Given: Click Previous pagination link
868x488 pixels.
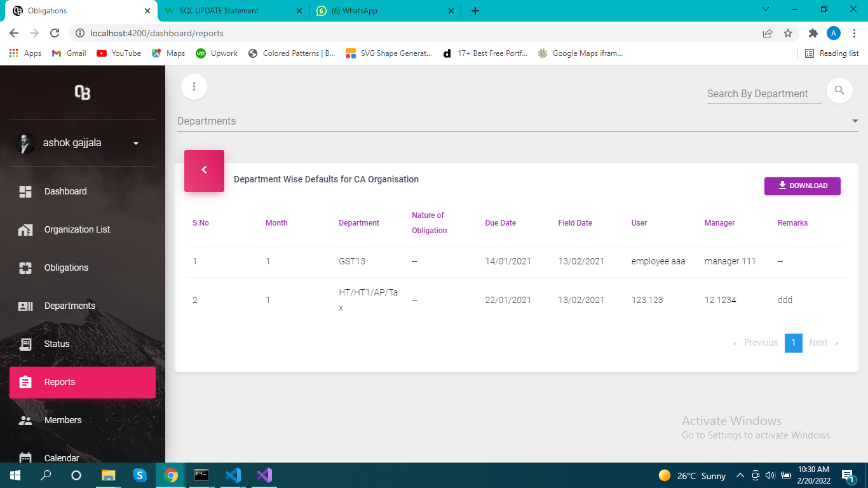Looking at the screenshot, I should pyautogui.click(x=761, y=342).
